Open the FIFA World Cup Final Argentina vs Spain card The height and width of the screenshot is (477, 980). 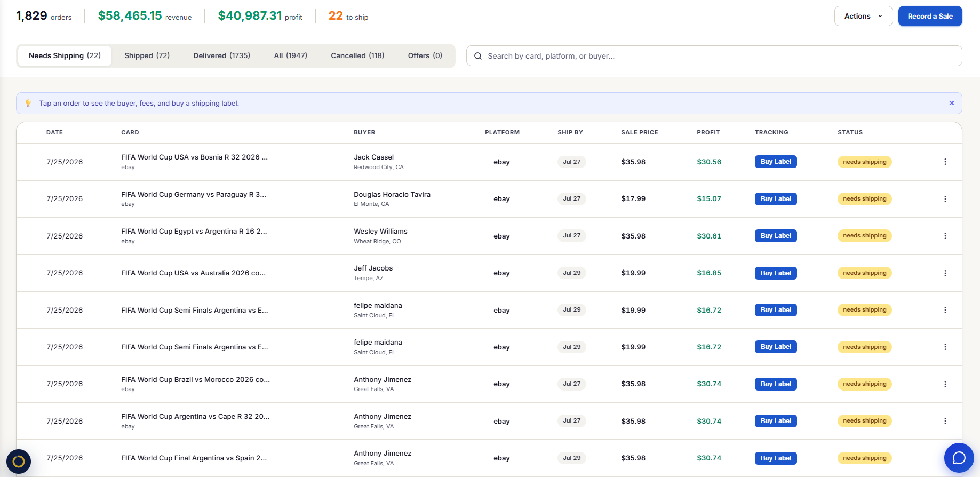tap(194, 458)
